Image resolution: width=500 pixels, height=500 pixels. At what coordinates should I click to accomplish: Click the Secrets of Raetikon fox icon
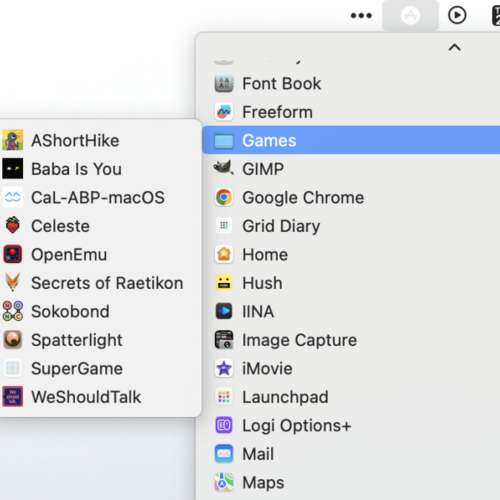(x=13, y=283)
